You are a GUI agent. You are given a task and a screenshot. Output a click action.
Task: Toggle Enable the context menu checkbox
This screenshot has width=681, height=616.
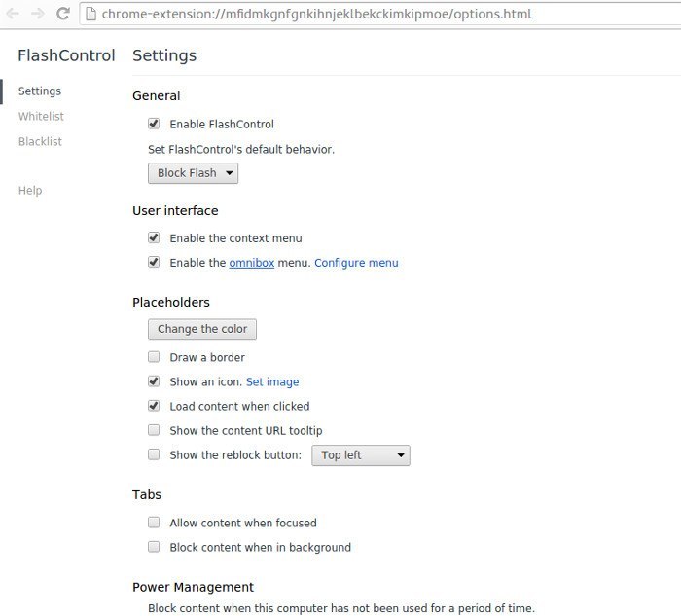coord(154,237)
